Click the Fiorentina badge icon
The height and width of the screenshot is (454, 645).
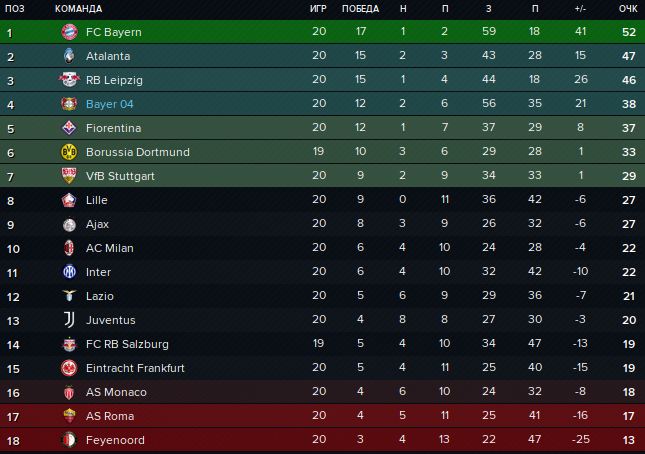[x=69, y=128]
